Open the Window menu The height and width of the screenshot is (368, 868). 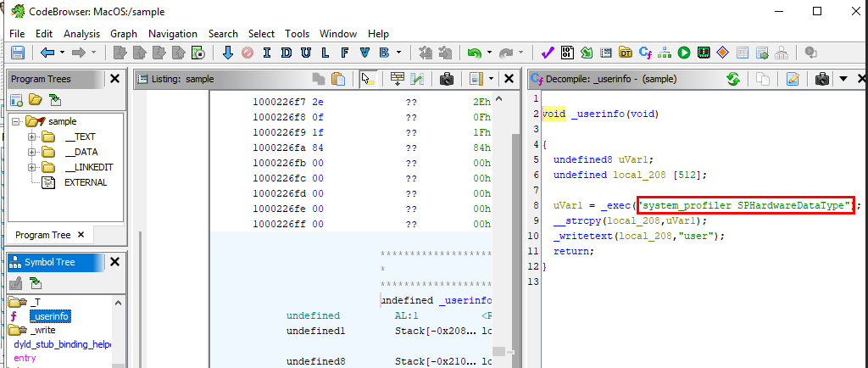pos(338,34)
